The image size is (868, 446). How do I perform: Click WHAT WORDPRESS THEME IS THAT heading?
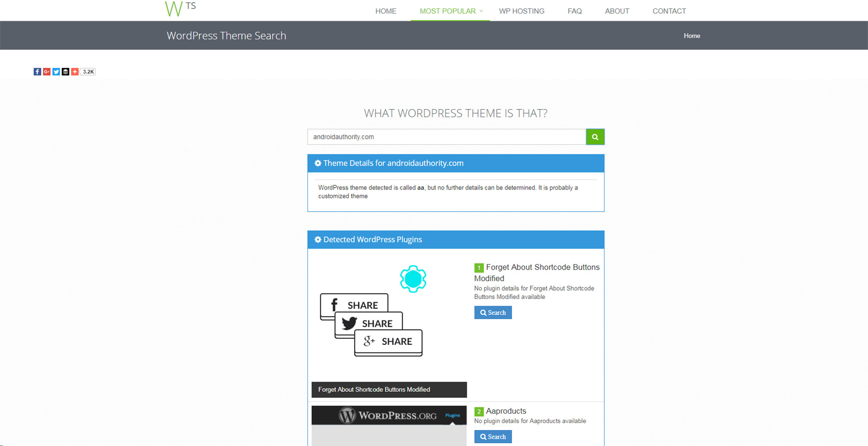coord(456,113)
